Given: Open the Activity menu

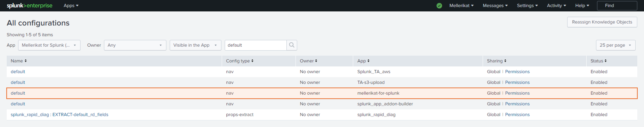Looking at the screenshot, I should (556, 6).
